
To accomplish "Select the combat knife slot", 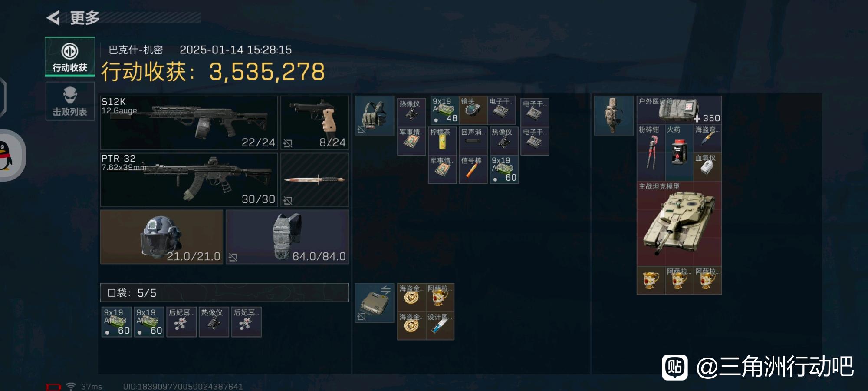I will [315, 180].
